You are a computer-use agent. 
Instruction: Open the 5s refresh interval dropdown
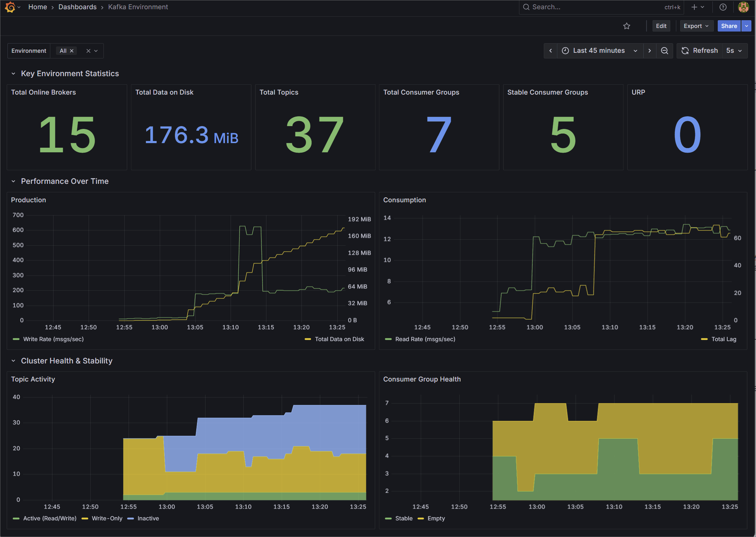[734, 51]
